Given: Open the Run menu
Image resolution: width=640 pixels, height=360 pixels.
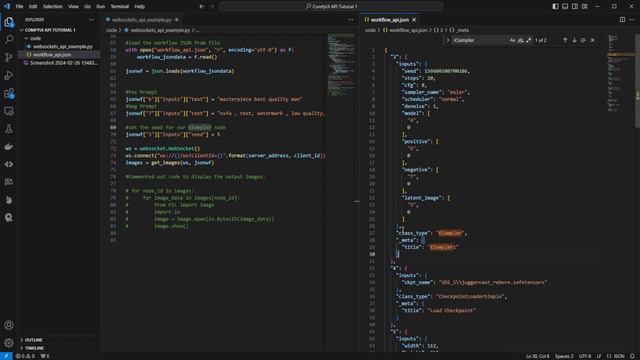Looking at the screenshot, I should (x=101, y=7).
